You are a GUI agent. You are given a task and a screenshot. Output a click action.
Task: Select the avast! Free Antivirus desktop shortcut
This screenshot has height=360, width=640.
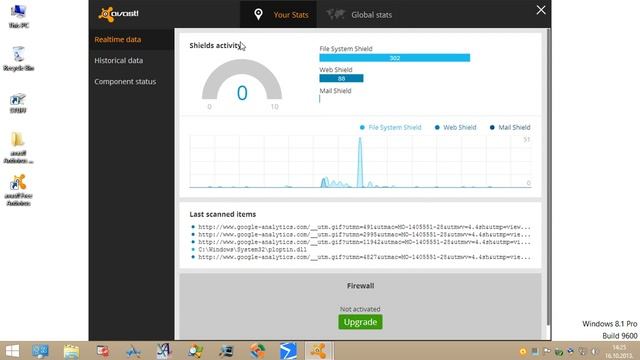coord(18,191)
